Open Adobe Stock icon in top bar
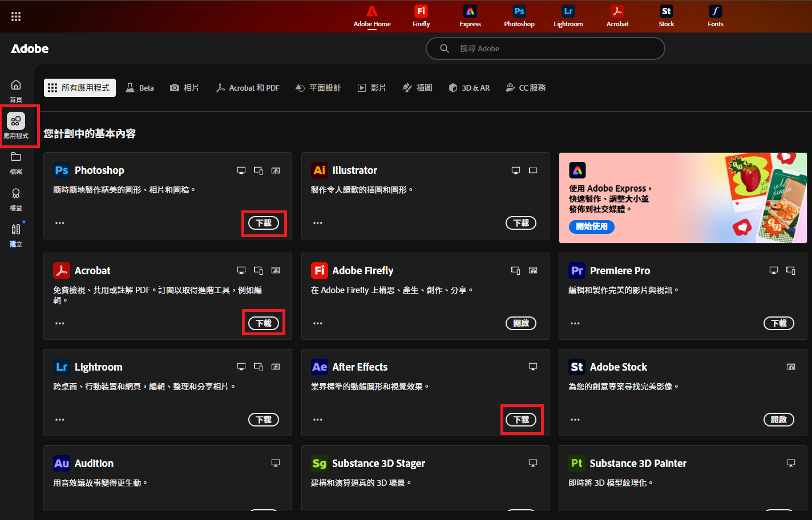812x520 pixels. pyautogui.click(x=666, y=16)
